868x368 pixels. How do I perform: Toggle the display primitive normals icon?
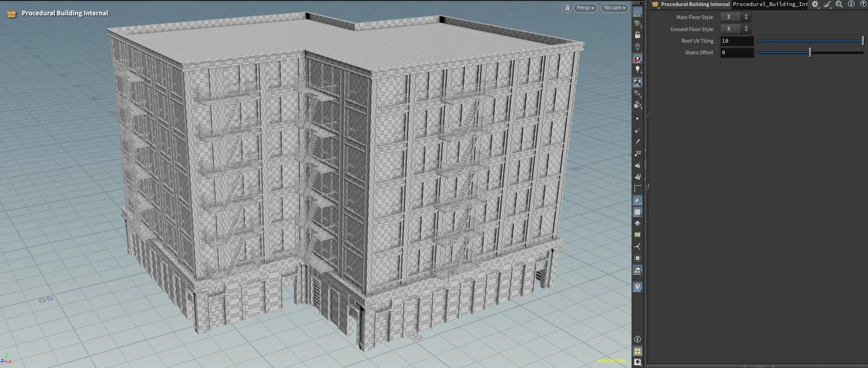pos(637,165)
